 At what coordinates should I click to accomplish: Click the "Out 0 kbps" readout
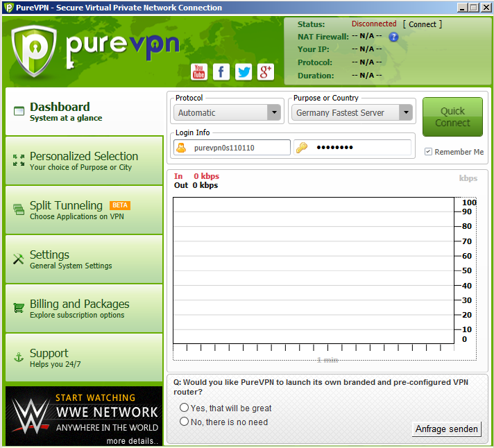coord(196,185)
